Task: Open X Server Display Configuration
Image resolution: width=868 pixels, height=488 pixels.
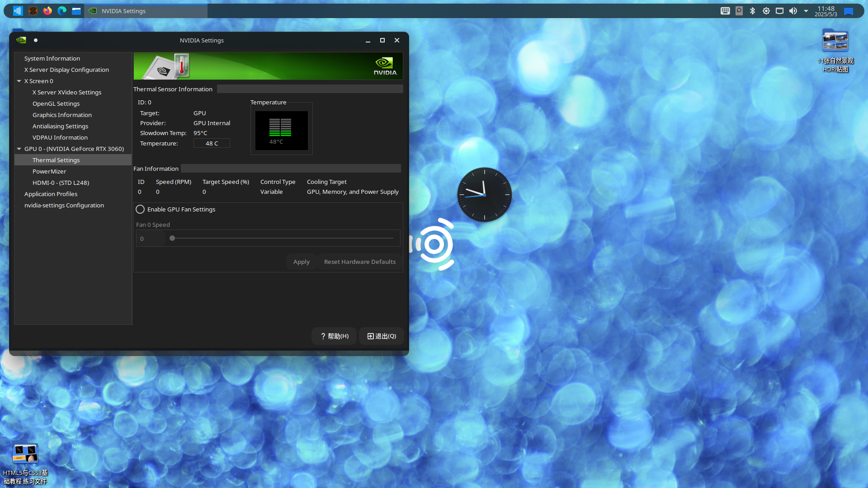Action: point(66,70)
